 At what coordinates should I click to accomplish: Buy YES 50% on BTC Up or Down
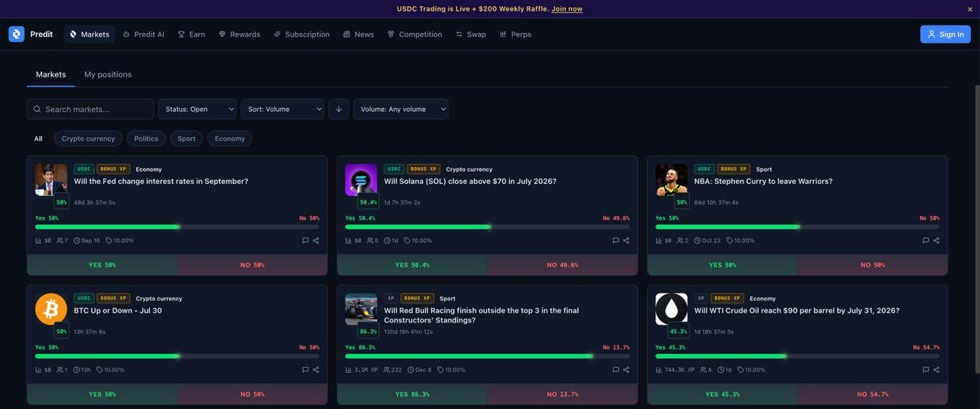point(103,394)
